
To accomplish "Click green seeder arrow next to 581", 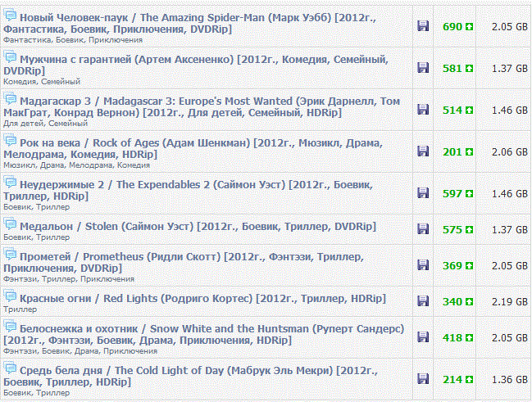I will pyautogui.click(x=469, y=69).
